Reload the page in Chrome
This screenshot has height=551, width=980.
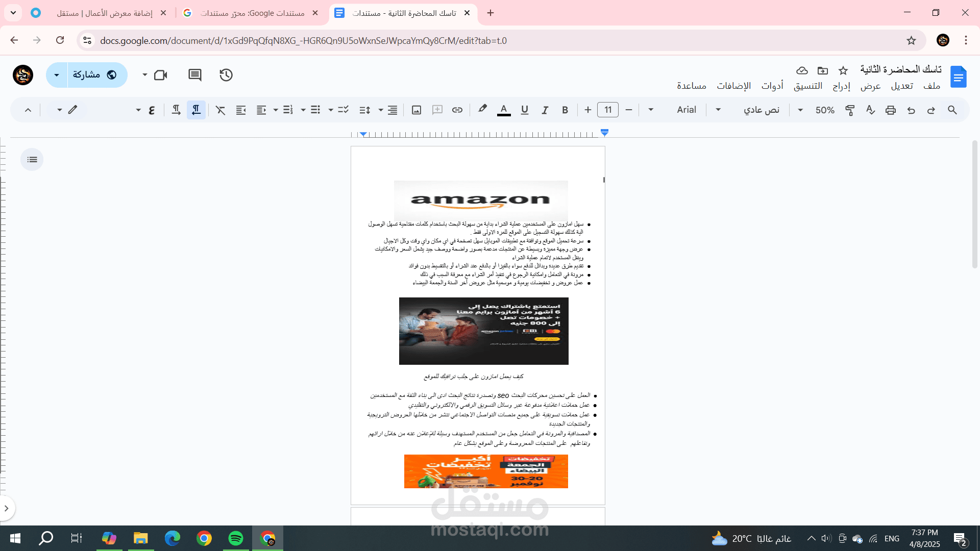tap(60, 40)
